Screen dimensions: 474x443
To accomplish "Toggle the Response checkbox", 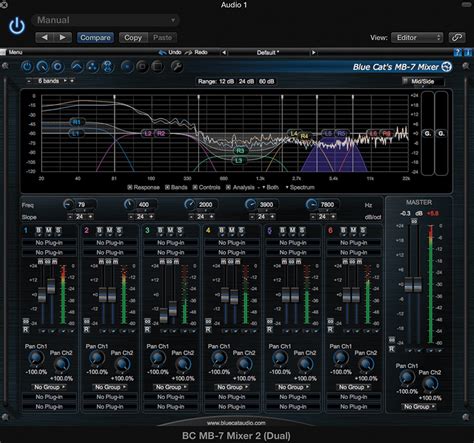I will click(130, 187).
